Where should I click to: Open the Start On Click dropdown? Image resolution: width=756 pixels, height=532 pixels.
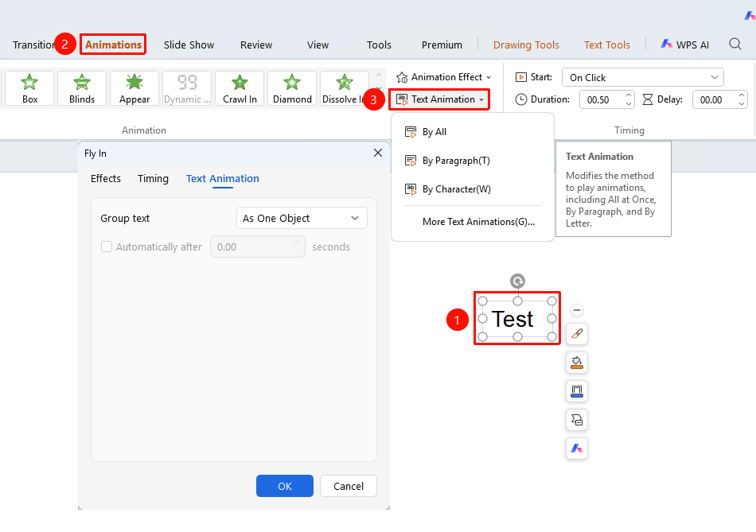(x=643, y=78)
